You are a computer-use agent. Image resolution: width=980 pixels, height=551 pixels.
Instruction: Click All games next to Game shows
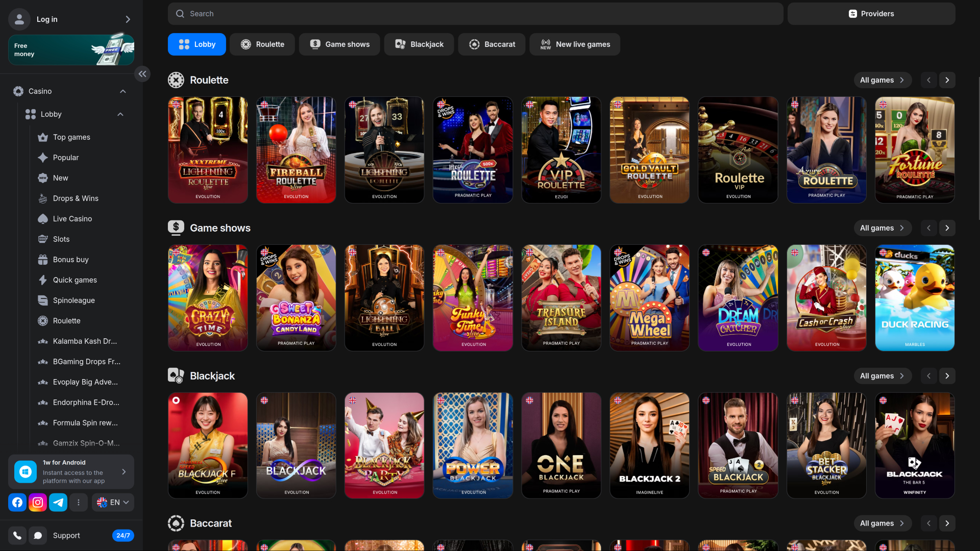coord(883,228)
